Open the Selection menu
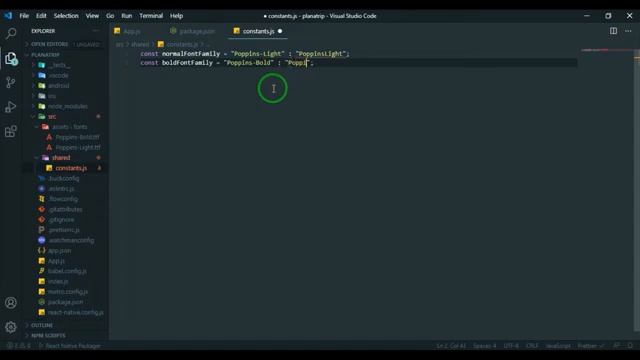Image resolution: width=640 pixels, height=360 pixels. [x=66, y=16]
